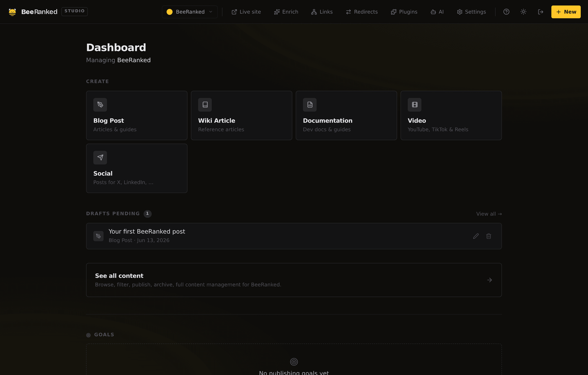Delete the draft with the trash icon
Viewport: 588px width, 375px height.
[x=489, y=236]
